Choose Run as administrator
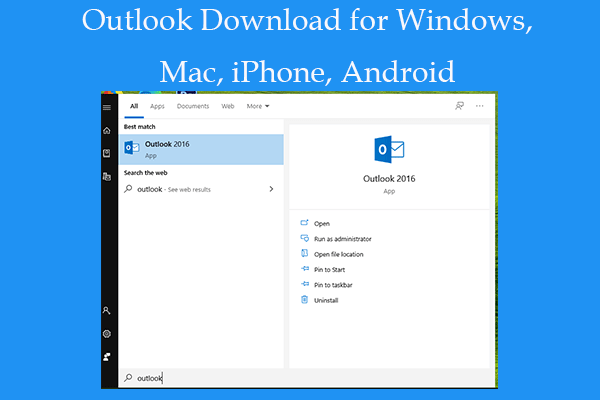Screen dimensions: 600x400 343,239
